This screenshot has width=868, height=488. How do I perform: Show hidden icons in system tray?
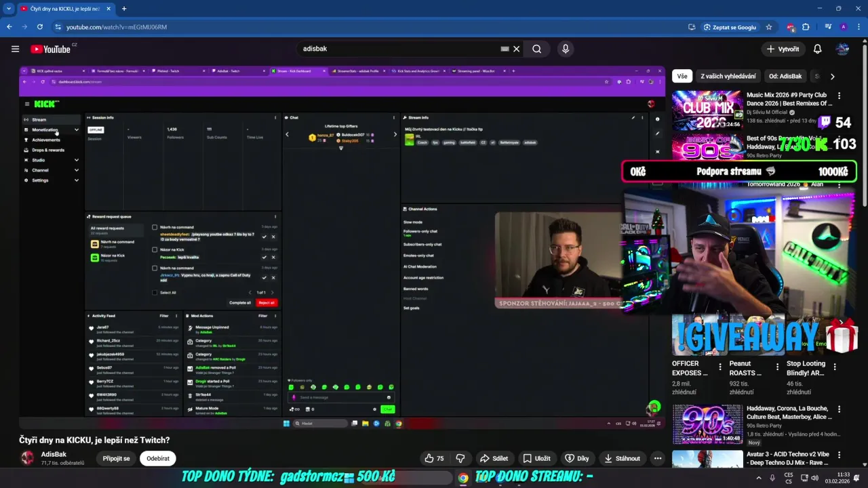tap(759, 477)
